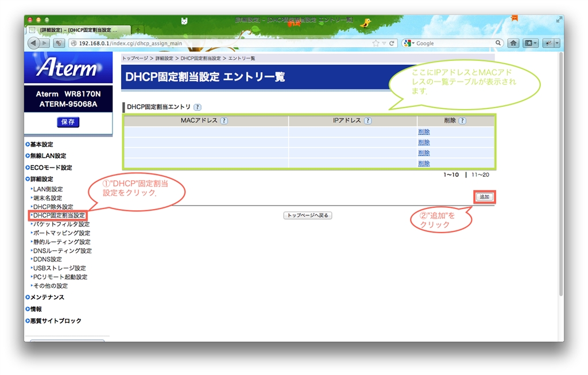
Task: Collapse the 詳細設定 menu section
Action: (x=41, y=179)
